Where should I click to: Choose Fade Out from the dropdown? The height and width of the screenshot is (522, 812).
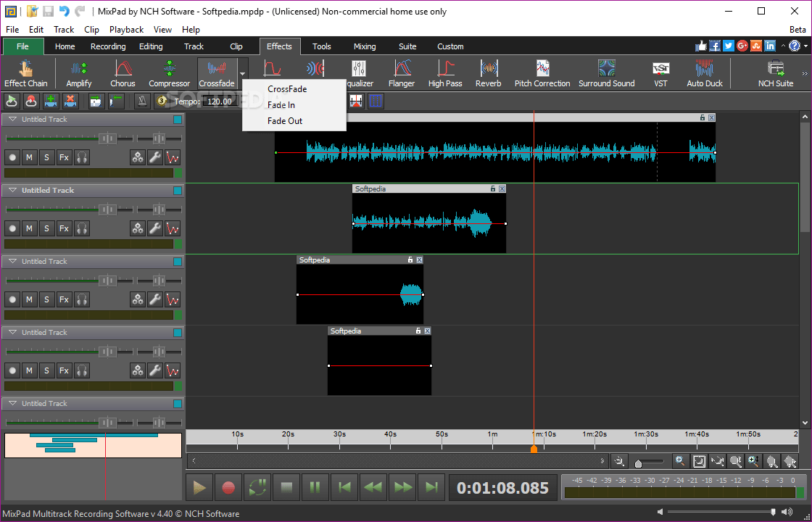click(x=294, y=121)
